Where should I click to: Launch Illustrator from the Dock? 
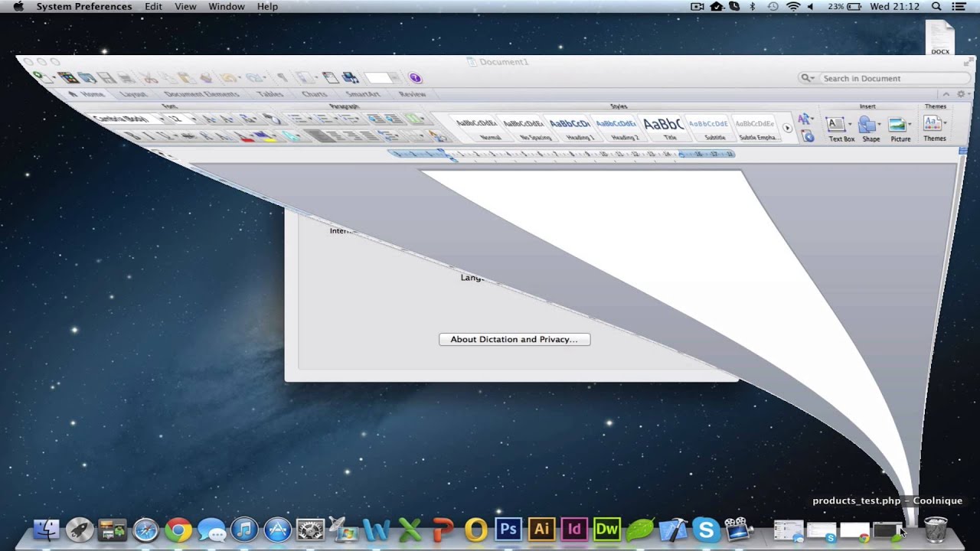point(541,529)
